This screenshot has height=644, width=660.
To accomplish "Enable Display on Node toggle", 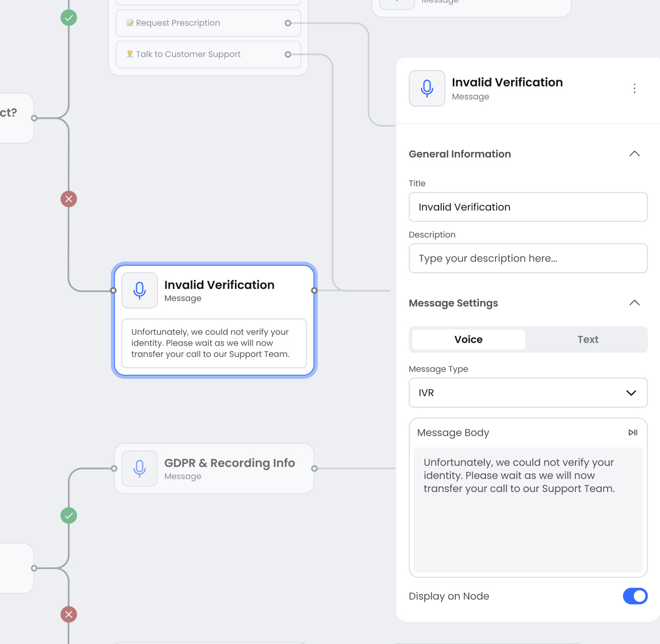I will 635,596.
